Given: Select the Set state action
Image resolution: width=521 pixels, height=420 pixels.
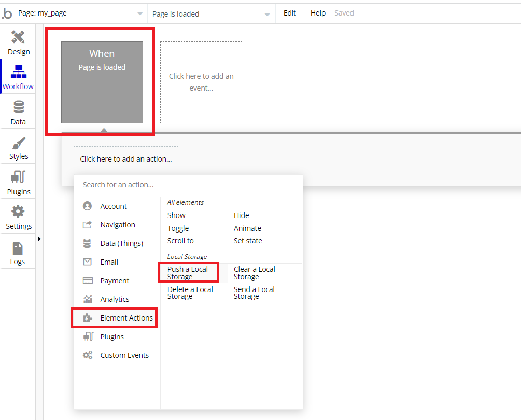Looking at the screenshot, I should [x=248, y=241].
